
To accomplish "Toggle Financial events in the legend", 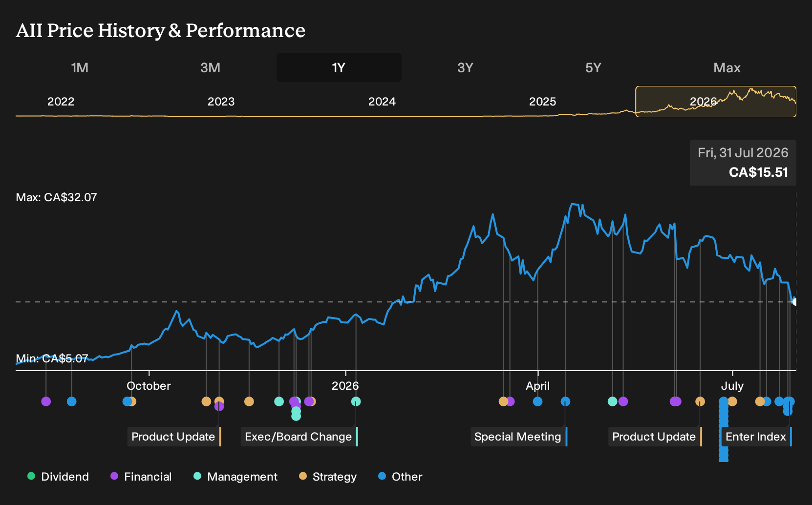I will tap(141, 477).
